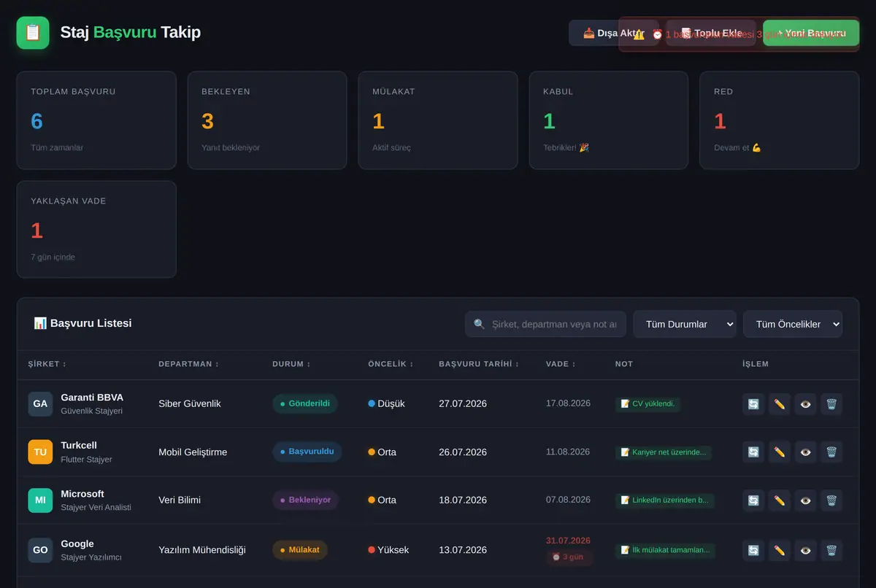Click the Başvuruldu status badge

pyautogui.click(x=307, y=452)
